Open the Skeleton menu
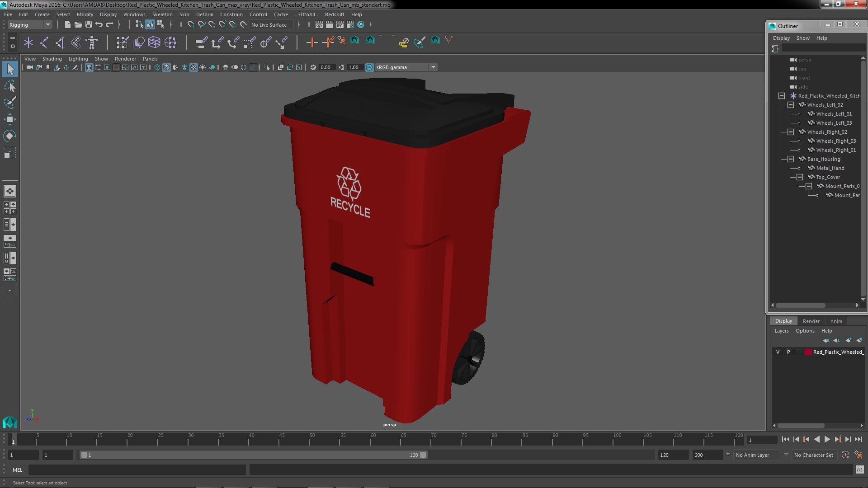 [x=162, y=14]
